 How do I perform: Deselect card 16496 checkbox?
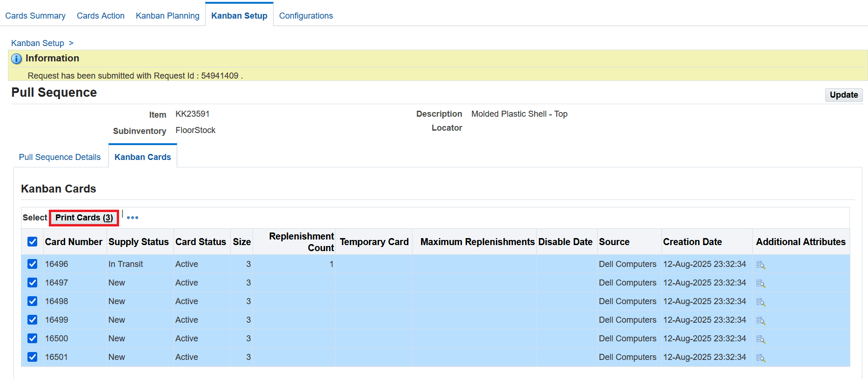[32, 264]
